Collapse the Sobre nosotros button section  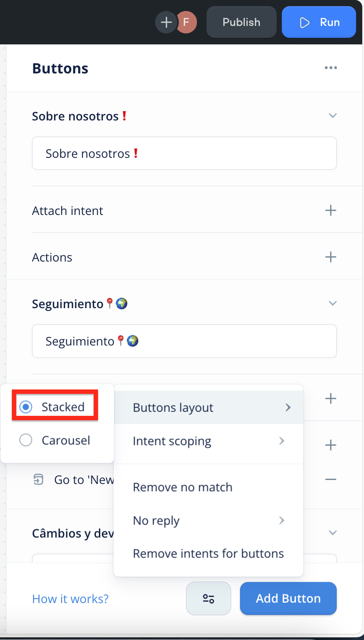(333, 116)
